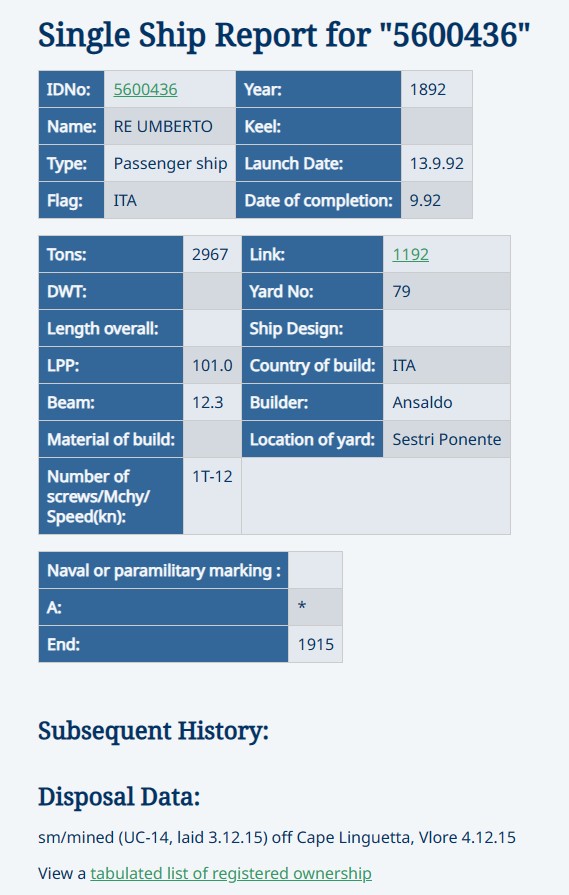Click the launch date 13.9.92 cell
Image resolution: width=569 pixels, height=895 pixels.
pyautogui.click(x=437, y=163)
